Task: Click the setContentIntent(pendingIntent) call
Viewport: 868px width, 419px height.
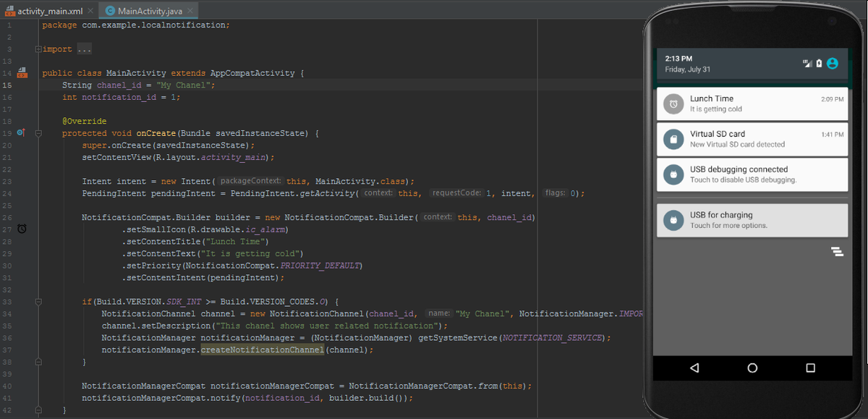Action: 203,278
